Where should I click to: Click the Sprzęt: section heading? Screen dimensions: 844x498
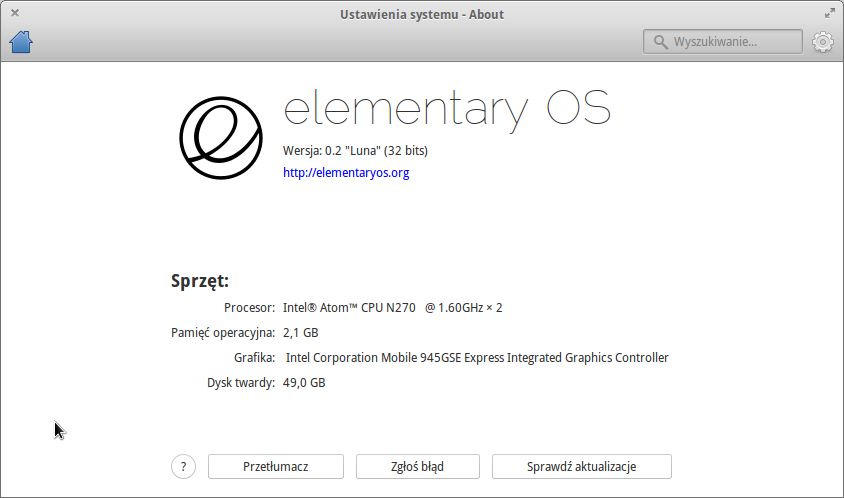(x=200, y=281)
